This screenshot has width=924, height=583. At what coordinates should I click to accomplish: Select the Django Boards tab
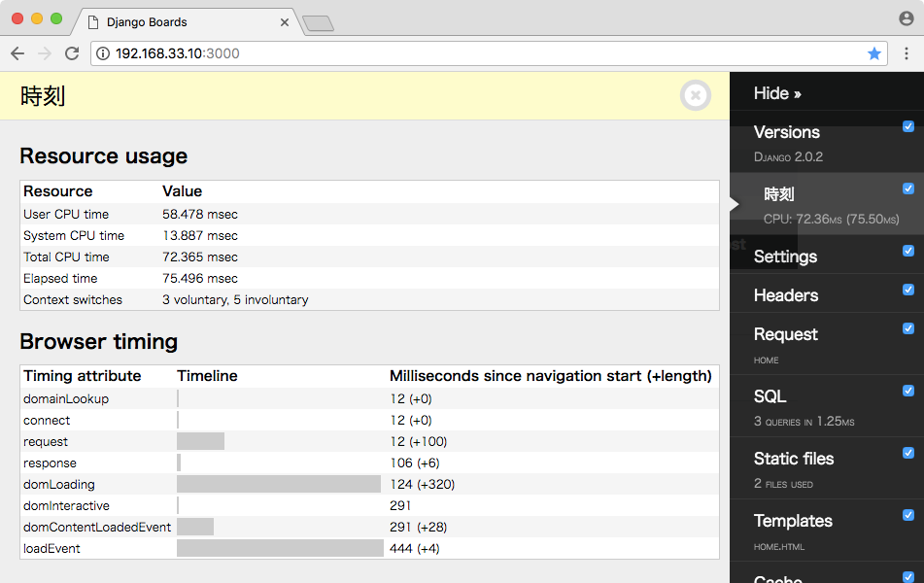(x=188, y=22)
